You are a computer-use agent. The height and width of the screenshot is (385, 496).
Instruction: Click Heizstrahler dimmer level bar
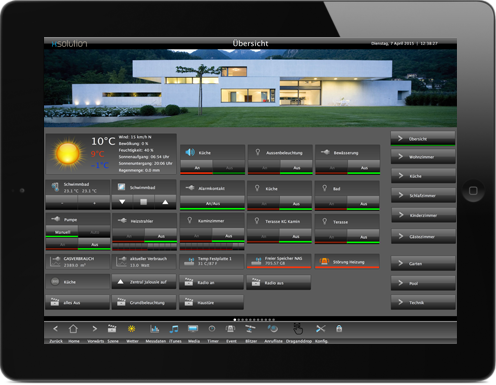(x=144, y=247)
